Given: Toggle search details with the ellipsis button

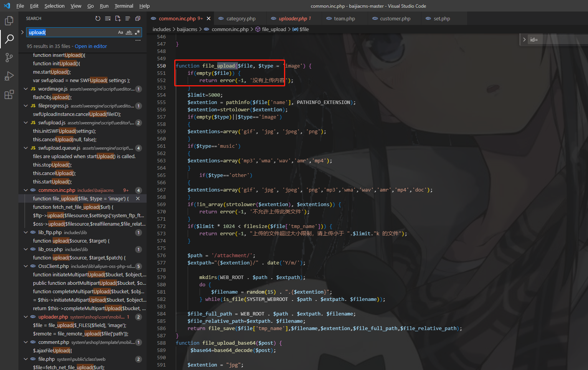Looking at the screenshot, I should [138, 40].
